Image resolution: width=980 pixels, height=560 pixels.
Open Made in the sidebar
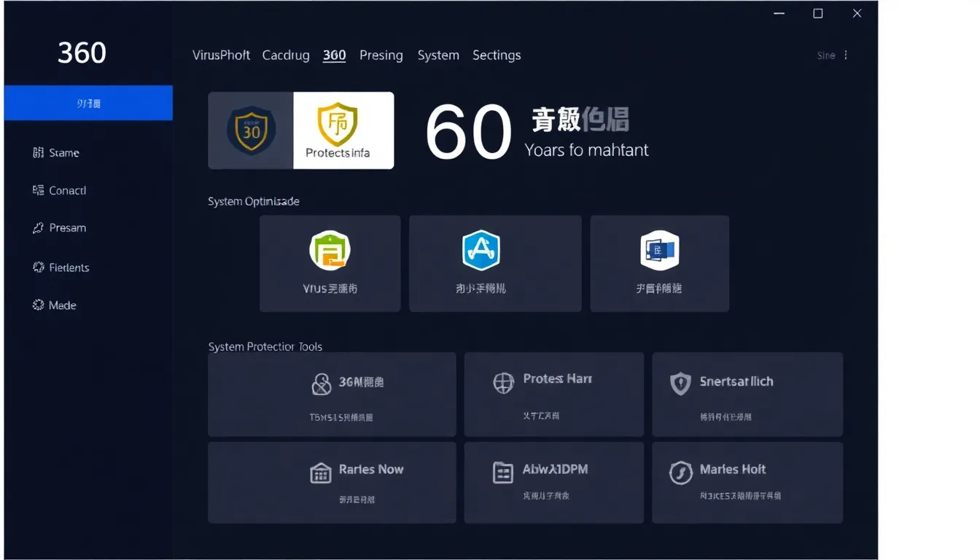click(63, 306)
